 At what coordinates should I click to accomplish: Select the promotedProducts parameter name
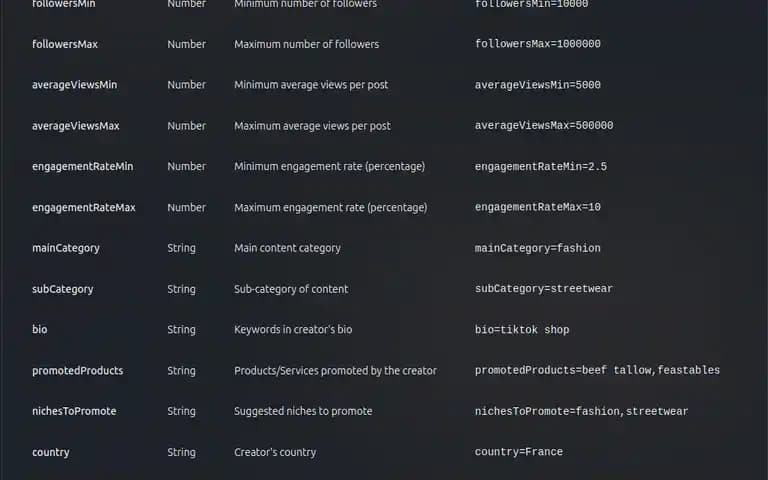tap(77, 371)
